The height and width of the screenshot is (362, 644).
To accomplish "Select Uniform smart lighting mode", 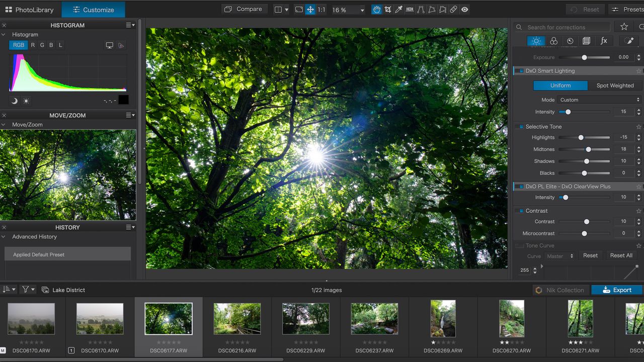I will pos(560,85).
